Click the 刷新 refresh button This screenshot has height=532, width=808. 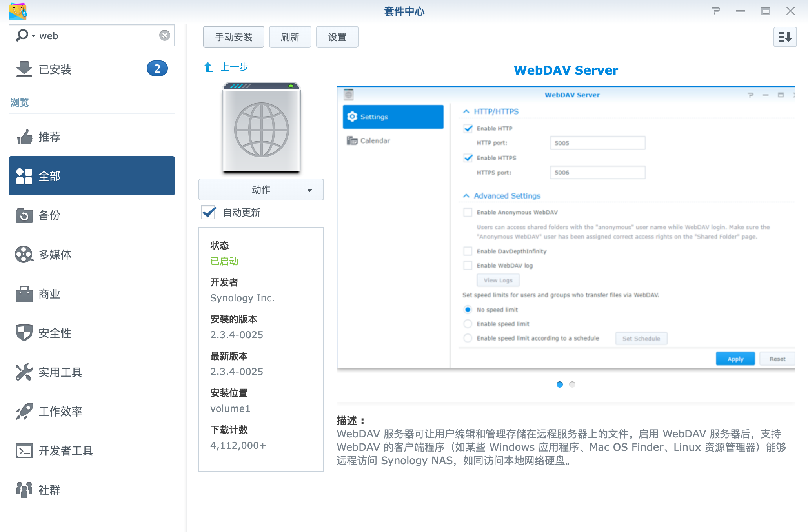click(290, 37)
